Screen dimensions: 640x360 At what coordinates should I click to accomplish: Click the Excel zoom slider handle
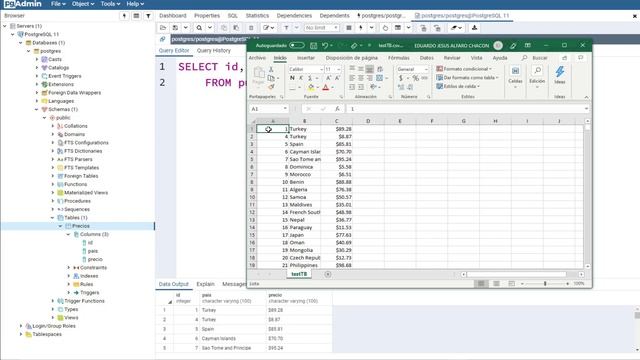[x=545, y=284]
